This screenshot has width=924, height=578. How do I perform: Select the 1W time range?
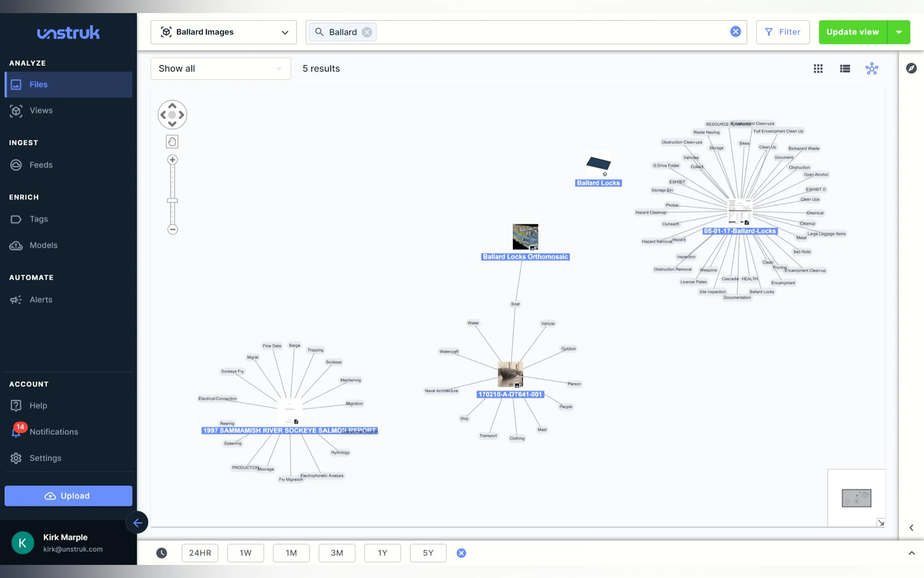[245, 553]
